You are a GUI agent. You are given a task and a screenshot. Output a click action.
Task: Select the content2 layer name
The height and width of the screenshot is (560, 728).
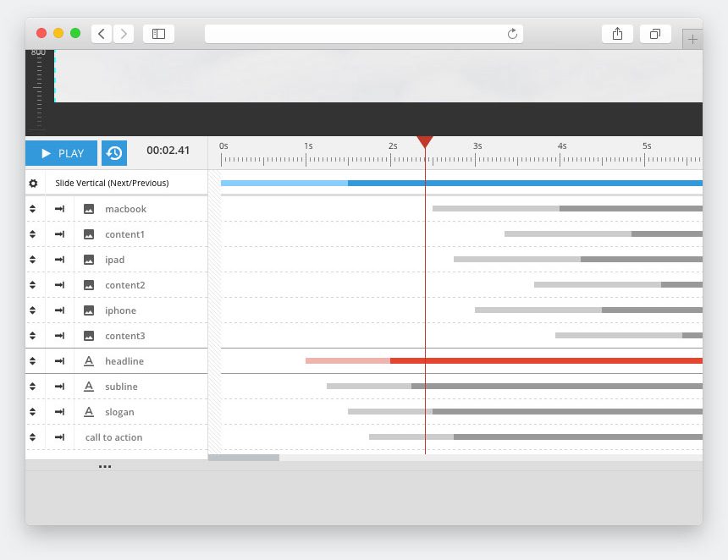pos(125,285)
